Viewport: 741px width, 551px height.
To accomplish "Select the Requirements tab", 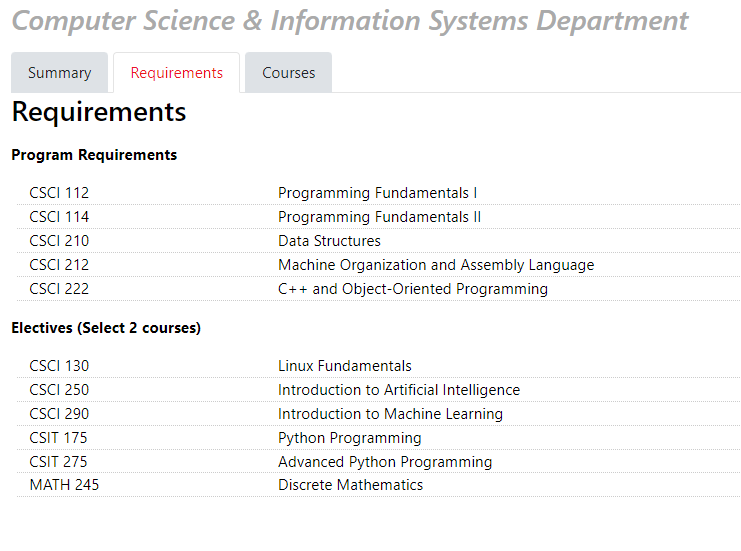I will pos(176,73).
